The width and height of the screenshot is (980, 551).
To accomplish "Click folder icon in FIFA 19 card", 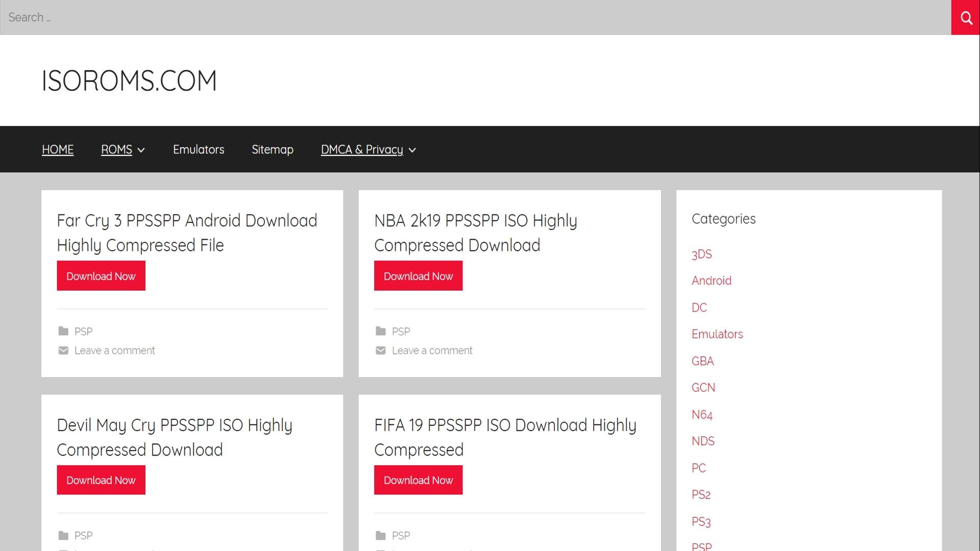I will click(381, 535).
